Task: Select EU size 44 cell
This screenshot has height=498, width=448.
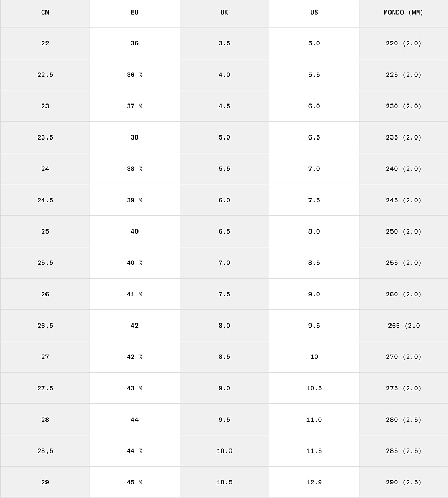Action: pos(135,420)
